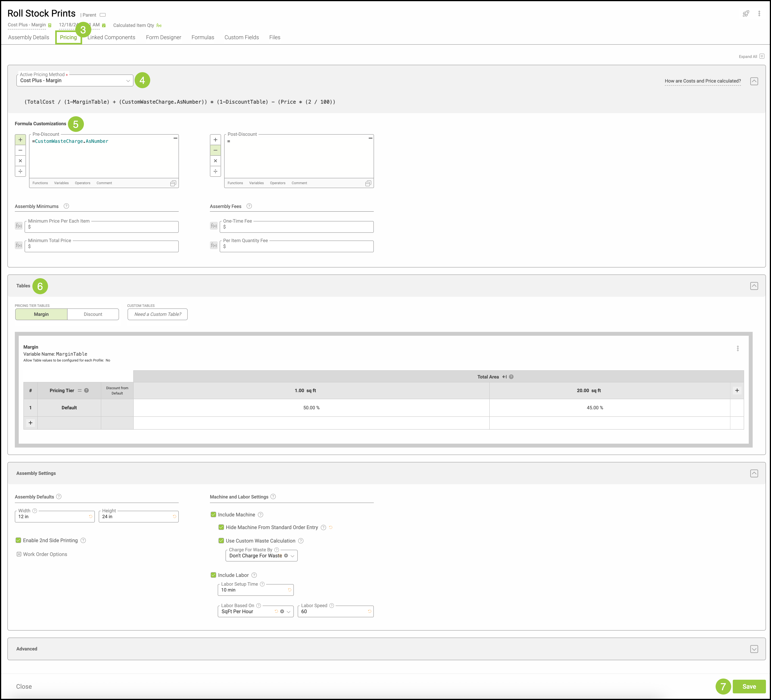
Task: Open the three-dot menu in the page header
Action: click(759, 14)
